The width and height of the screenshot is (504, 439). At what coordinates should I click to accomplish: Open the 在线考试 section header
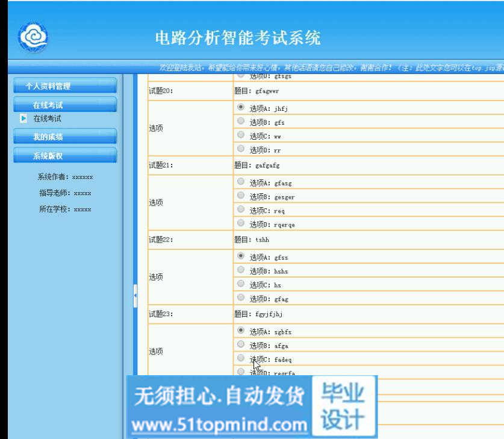pyautogui.click(x=64, y=105)
